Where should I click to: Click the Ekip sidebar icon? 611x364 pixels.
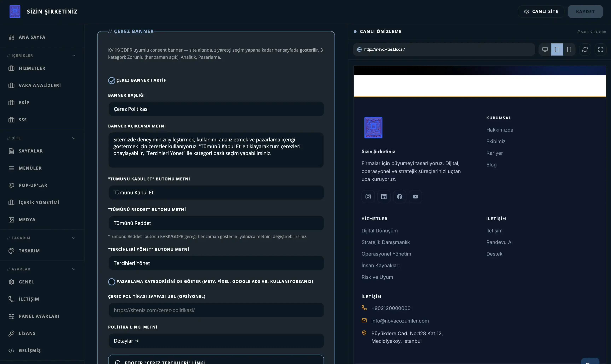[x=11, y=103]
